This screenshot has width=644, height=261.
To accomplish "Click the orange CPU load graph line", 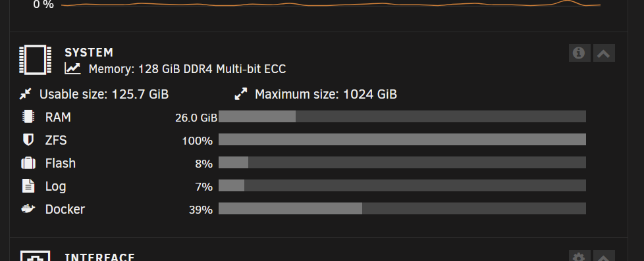I will [331, 4].
